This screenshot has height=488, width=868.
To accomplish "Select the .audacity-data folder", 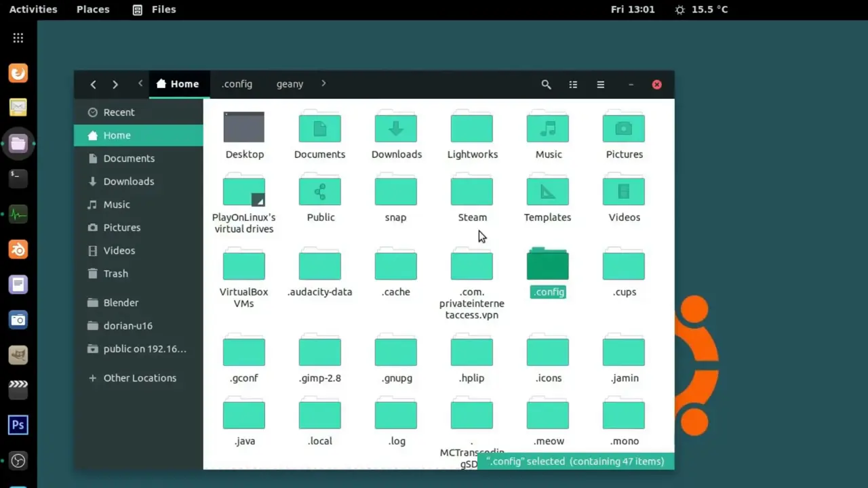I will click(320, 264).
